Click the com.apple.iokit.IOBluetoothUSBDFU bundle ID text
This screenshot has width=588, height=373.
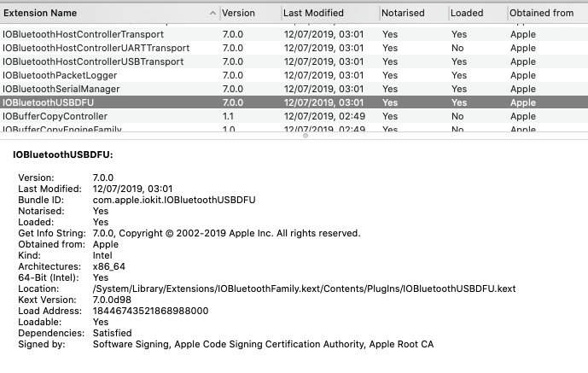[x=174, y=199]
